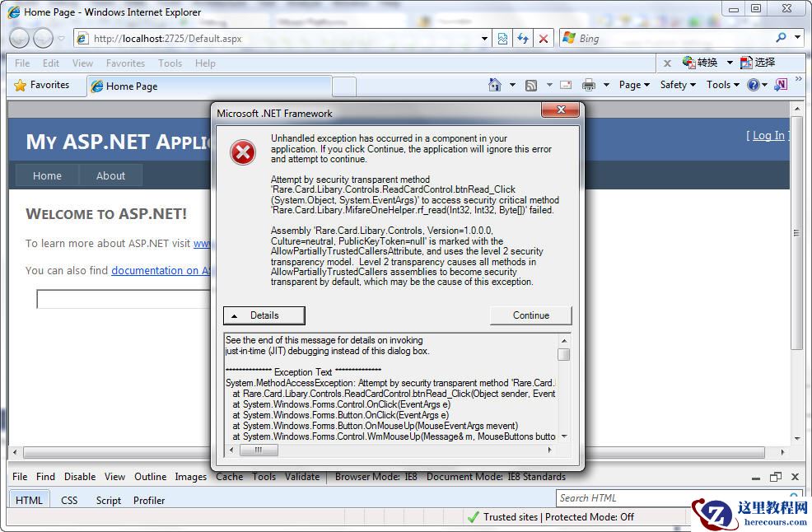This screenshot has height=532, width=812.
Task: Click the RSS Feeds icon
Action: point(531,85)
